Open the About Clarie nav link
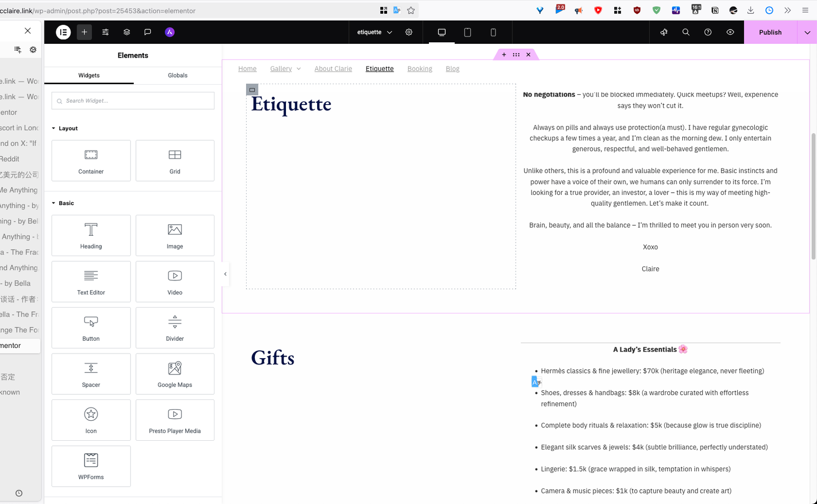Screen dimensions: 817x504 (333, 69)
